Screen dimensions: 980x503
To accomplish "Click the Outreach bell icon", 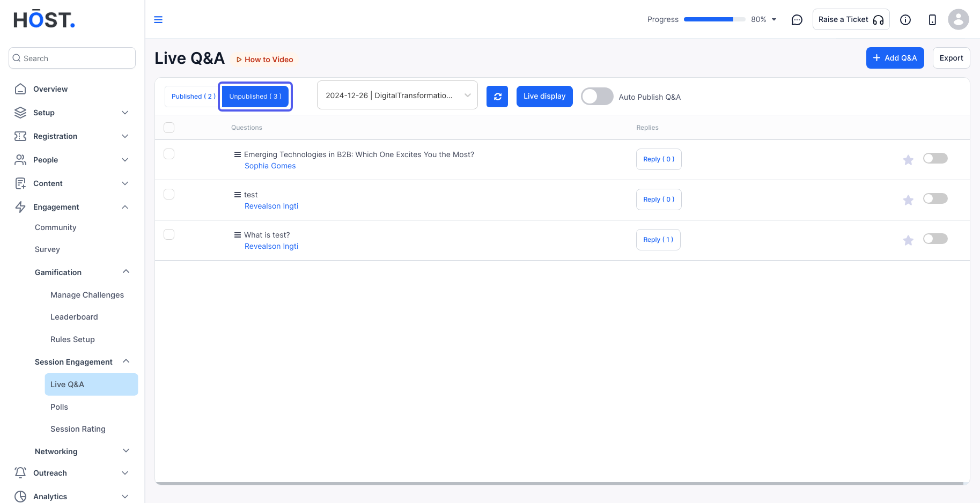I will click(20, 472).
